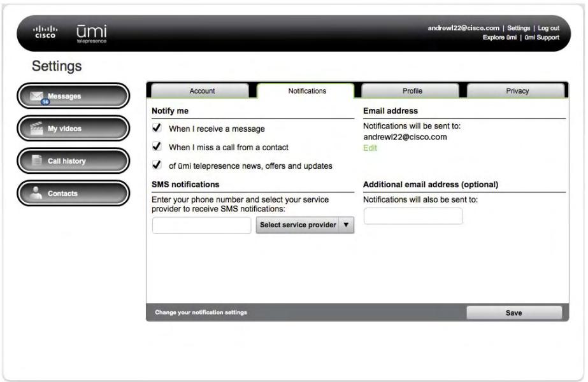Click the document icon on Call history
This screenshot has width=588, height=382.
pos(37,160)
